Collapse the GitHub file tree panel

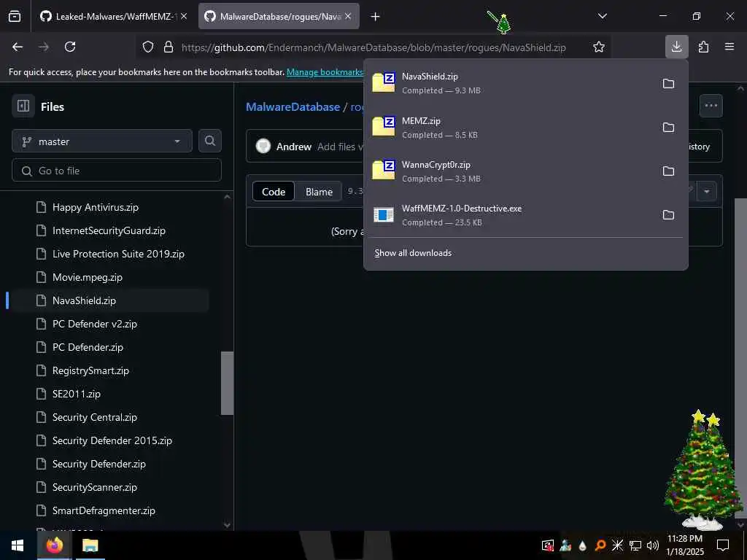[23, 106]
